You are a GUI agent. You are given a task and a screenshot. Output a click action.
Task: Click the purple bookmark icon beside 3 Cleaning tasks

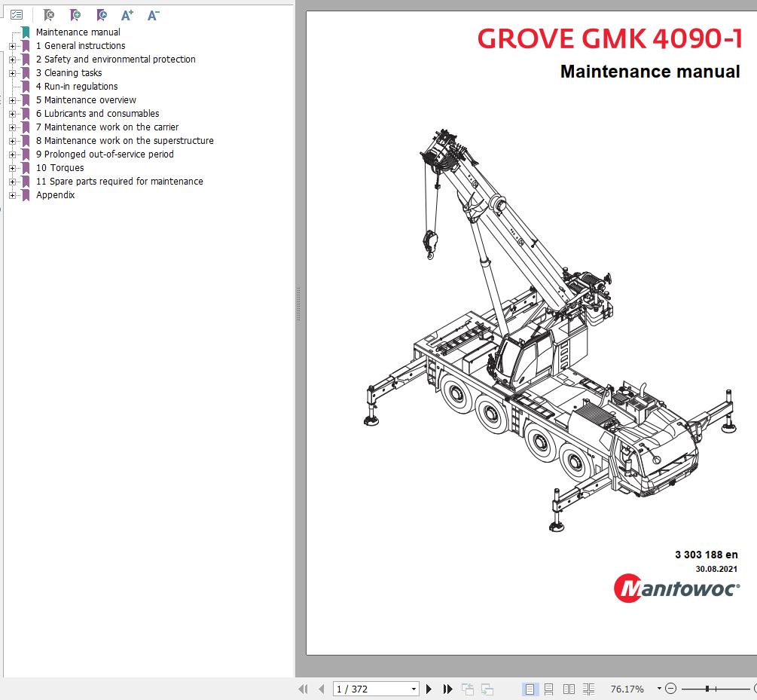coord(26,73)
